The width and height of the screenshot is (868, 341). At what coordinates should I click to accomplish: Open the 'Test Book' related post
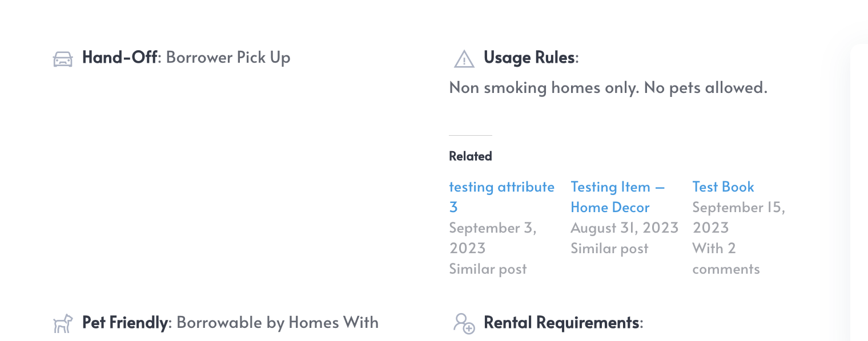[x=723, y=186]
